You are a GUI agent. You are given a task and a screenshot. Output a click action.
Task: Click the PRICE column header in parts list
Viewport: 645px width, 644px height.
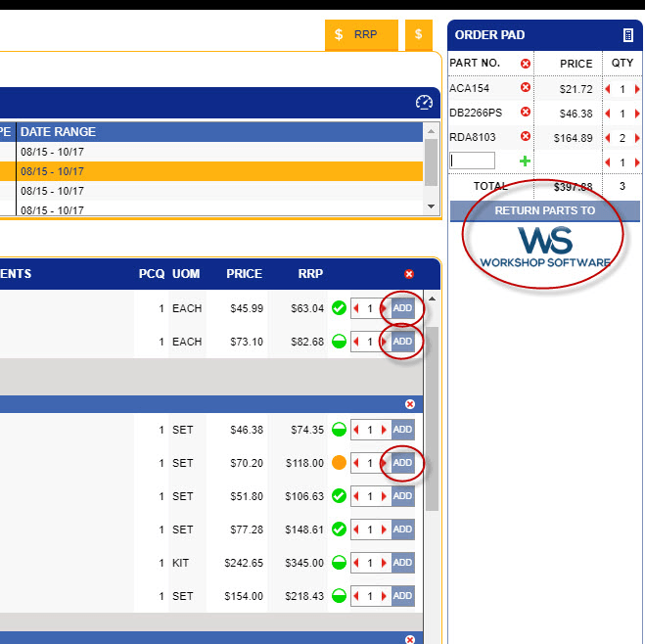point(244,274)
